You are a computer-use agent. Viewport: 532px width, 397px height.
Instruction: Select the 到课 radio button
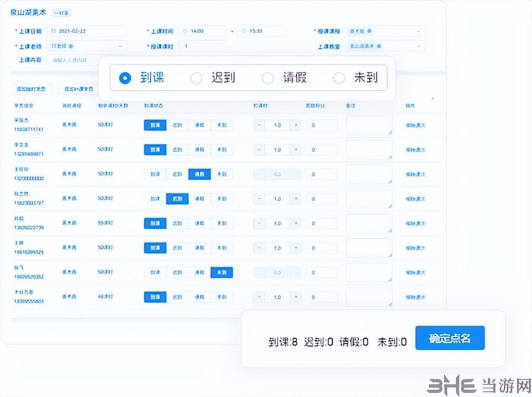tap(125, 78)
